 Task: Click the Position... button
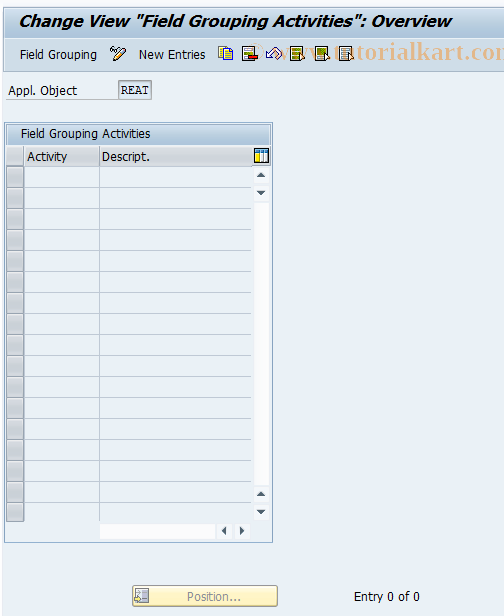205,596
